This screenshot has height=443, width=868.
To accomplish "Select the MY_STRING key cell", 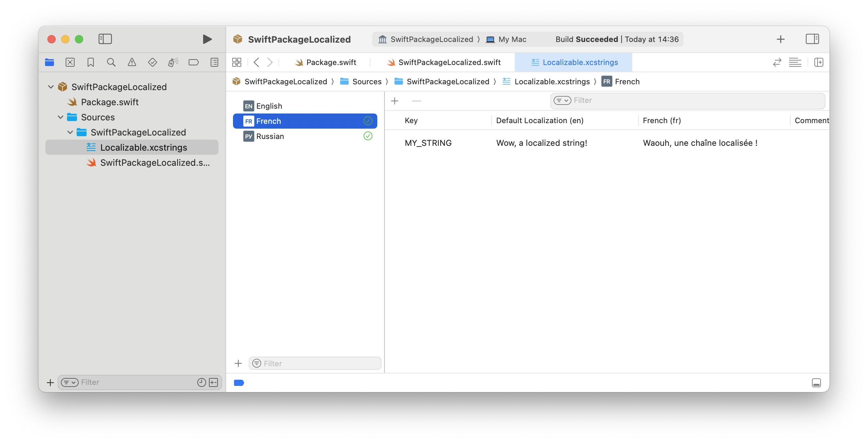I will click(x=428, y=143).
